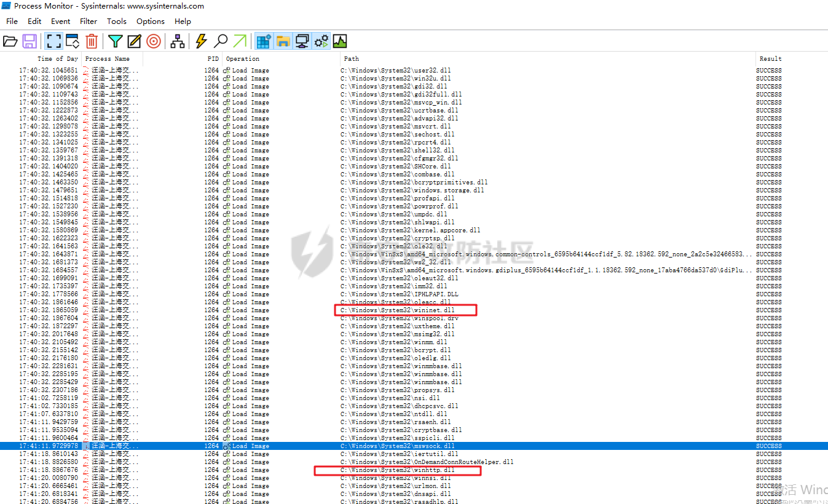Click the lightning bolt event icon
This screenshot has height=504, width=828.
[201, 41]
